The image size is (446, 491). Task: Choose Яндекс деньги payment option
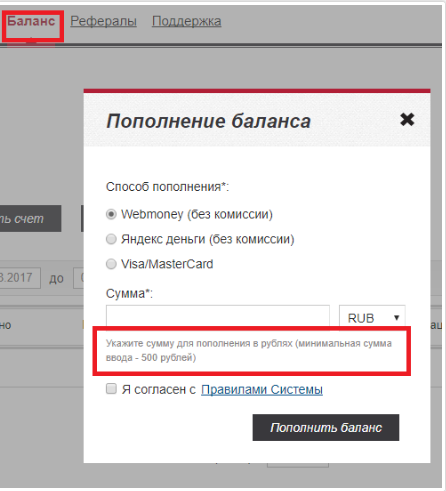(111, 239)
